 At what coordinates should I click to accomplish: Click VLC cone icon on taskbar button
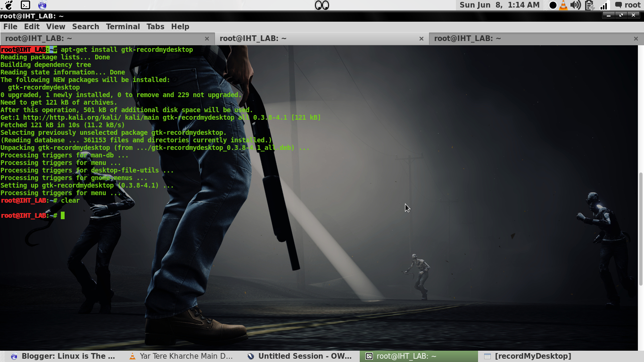point(132,356)
